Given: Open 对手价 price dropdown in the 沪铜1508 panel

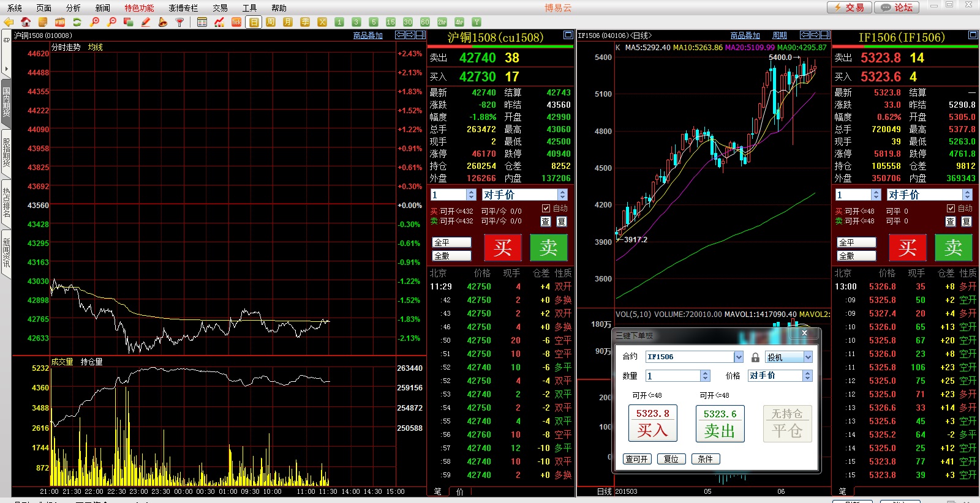Looking at the screenshot, I should point(562,195).
